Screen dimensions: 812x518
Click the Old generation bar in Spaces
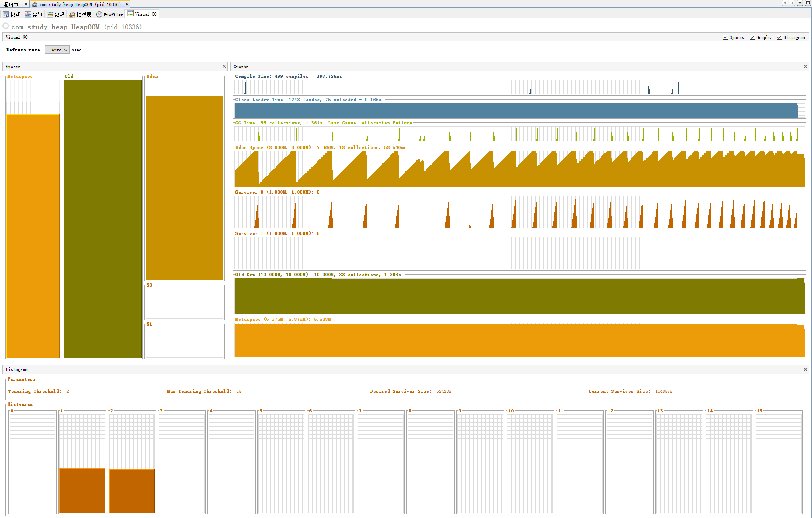[x=103, y=219]
